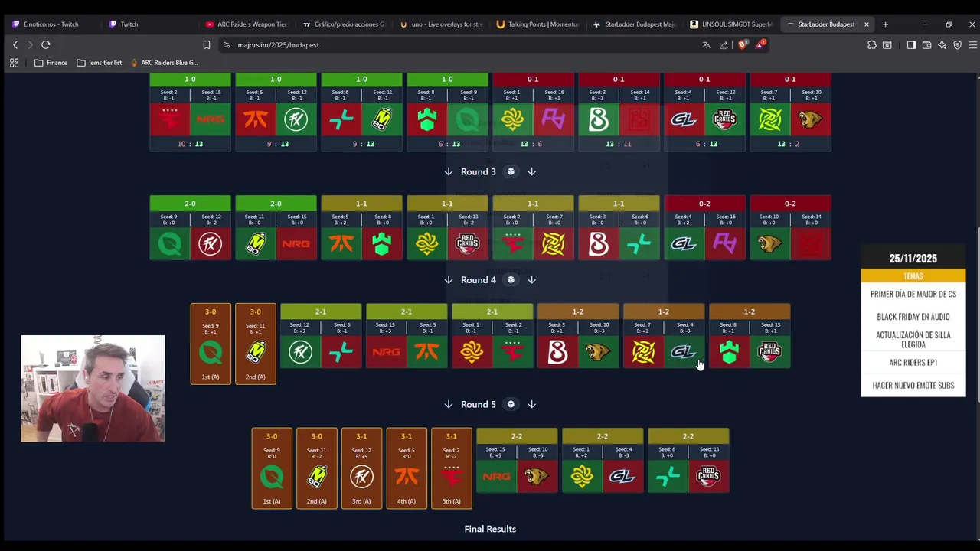The image size is (980, 551).
Task: Open browser extensions puzzle icon
Action: (x=871, y=45)
